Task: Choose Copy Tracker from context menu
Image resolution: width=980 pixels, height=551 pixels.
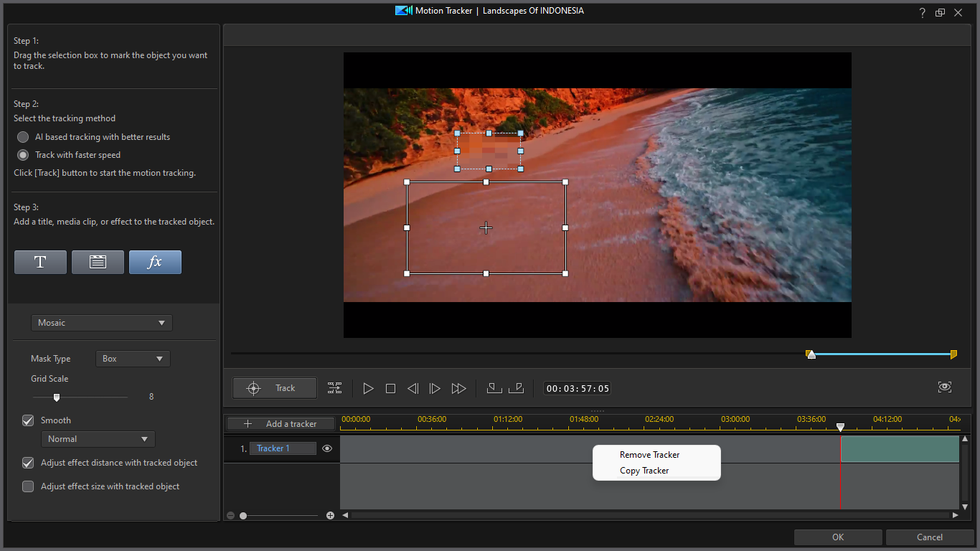Action: [644, 471]
